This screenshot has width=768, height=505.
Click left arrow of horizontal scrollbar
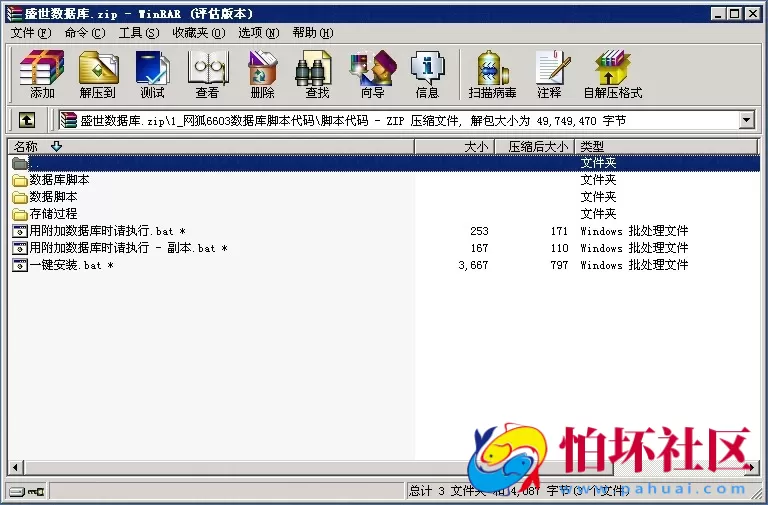coord(15,467)
